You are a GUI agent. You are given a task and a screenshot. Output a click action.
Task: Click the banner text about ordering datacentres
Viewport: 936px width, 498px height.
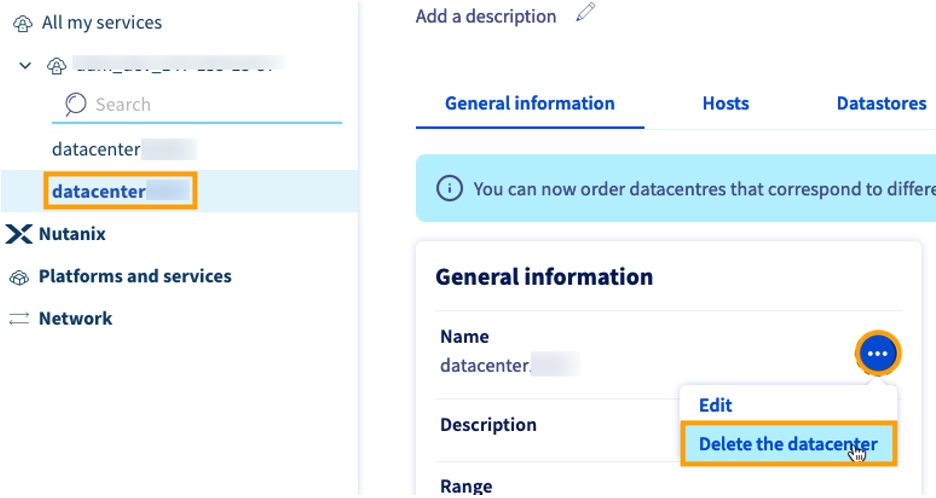[704, 189]
